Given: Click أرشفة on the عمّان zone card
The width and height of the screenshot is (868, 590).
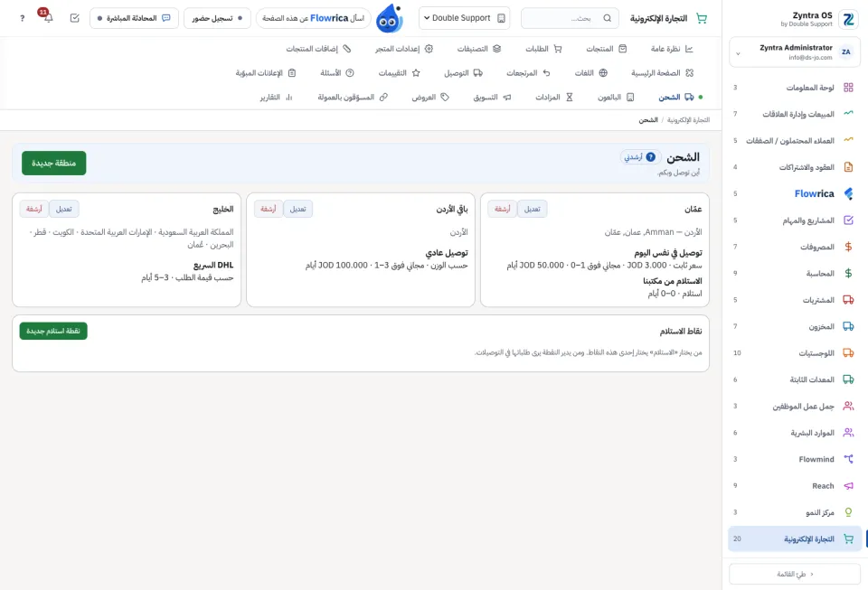Looking at the screenshot, I should click(502, 209).
